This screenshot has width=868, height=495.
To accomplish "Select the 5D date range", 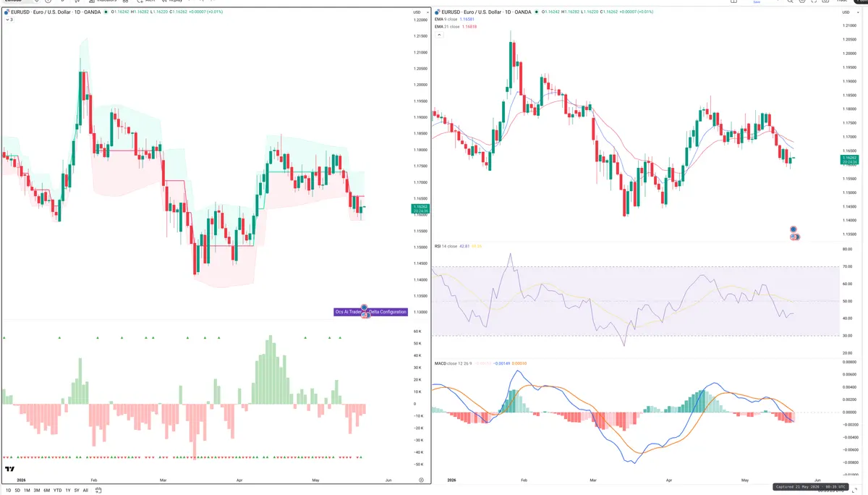I will [x=17, y=490].
